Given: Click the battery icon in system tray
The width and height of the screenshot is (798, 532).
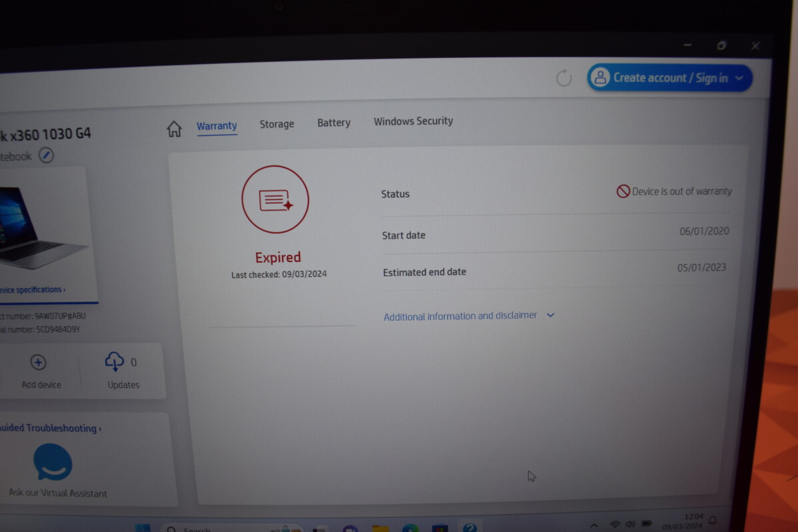Looking at the screenshot, I should 646,523.
